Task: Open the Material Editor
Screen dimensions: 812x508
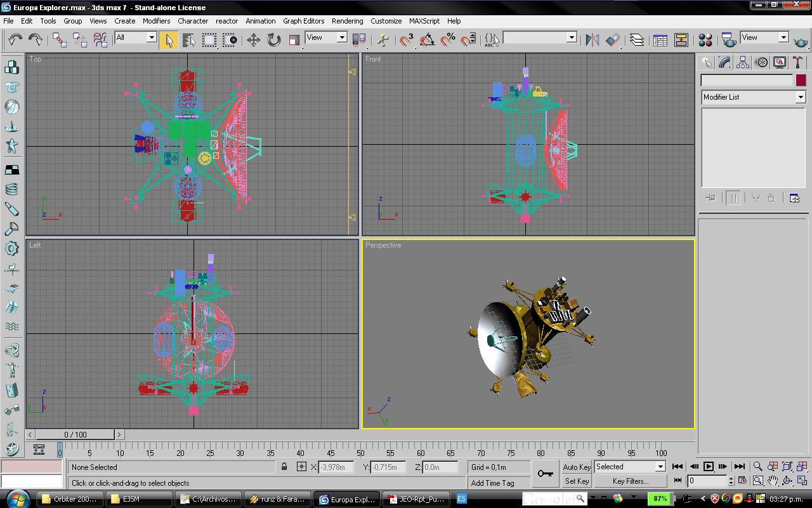Action: 705,40
